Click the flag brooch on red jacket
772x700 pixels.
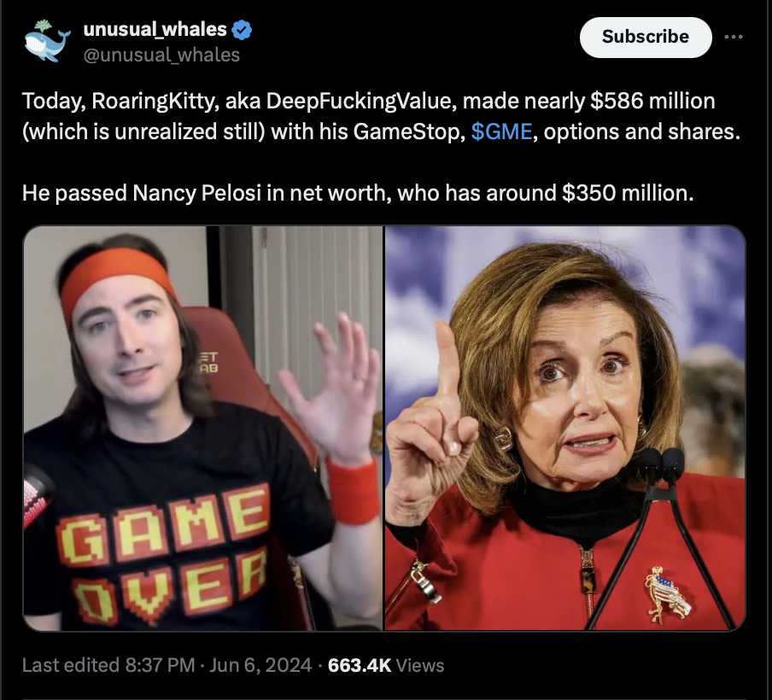(x=667, y=594)
